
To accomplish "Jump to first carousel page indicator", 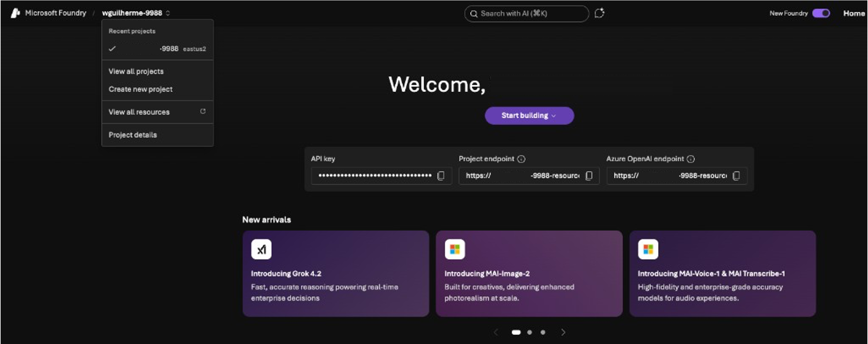I will pyautogui.click(x=516, y=332).
